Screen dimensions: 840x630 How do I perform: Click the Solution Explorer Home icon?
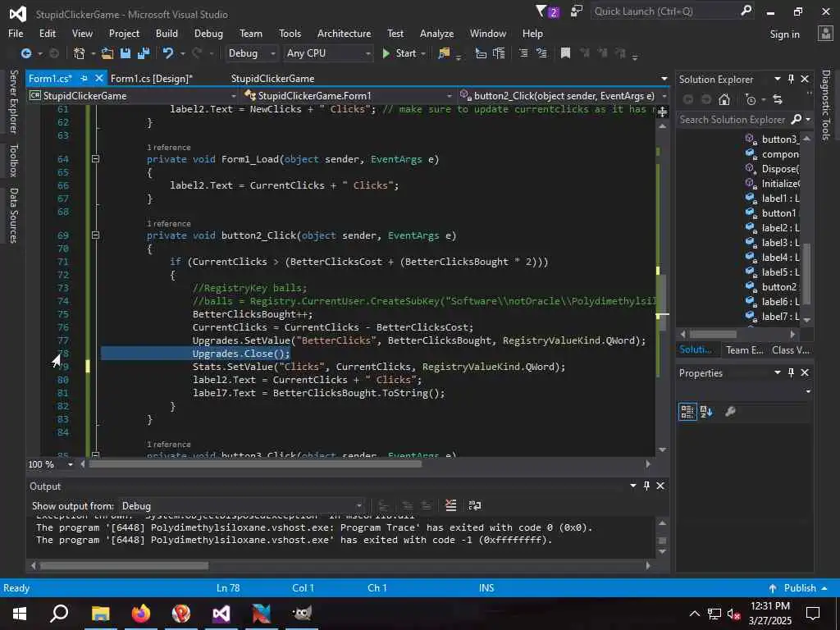[x=724, y=99]
